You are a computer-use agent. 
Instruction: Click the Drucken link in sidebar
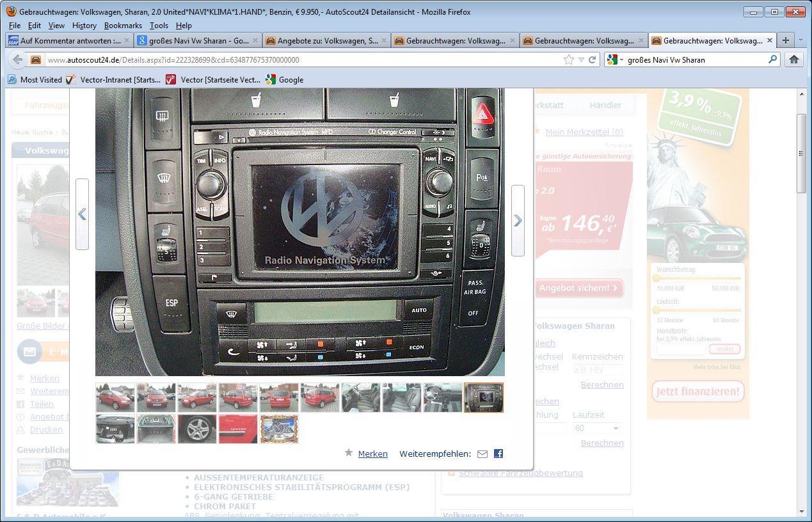click(x=46, y=429)
